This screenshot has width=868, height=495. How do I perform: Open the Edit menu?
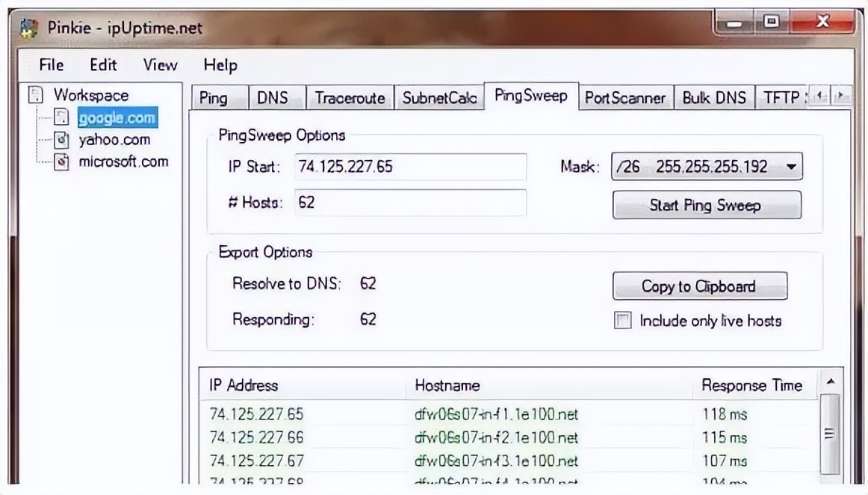(x=103, y=65)
